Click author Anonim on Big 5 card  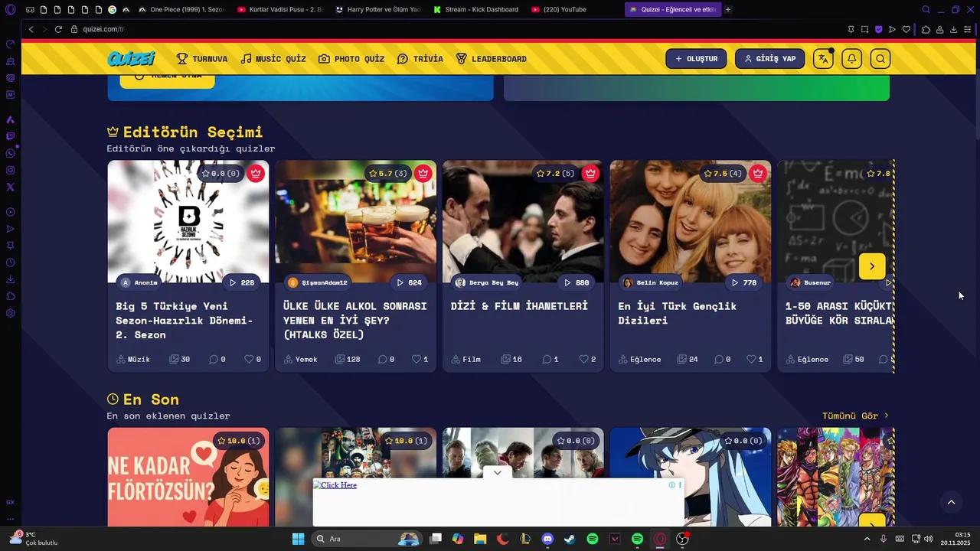tap(139, 282)
